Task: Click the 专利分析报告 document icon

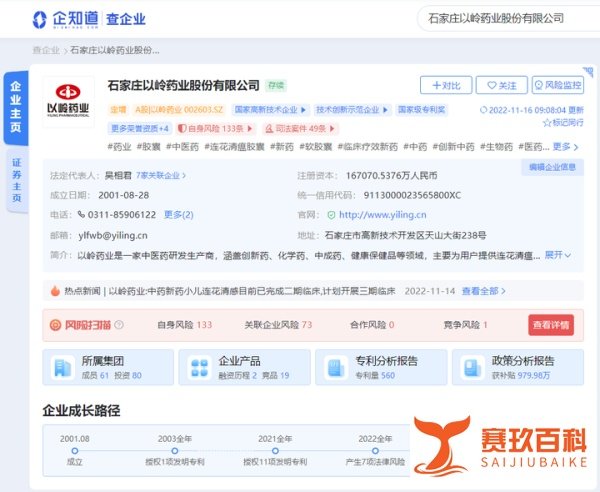Action: pos(336,368)
